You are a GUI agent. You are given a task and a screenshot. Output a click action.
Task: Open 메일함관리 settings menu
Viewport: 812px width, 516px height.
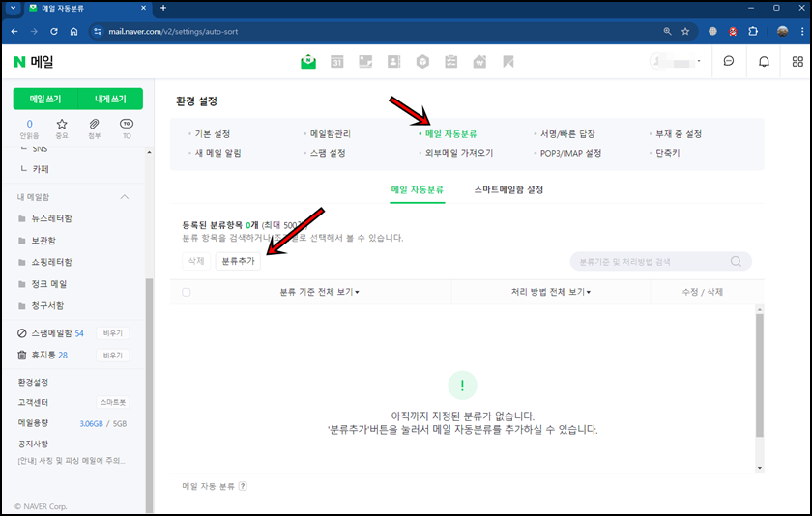pyautogui.click(x=331, y=134)
